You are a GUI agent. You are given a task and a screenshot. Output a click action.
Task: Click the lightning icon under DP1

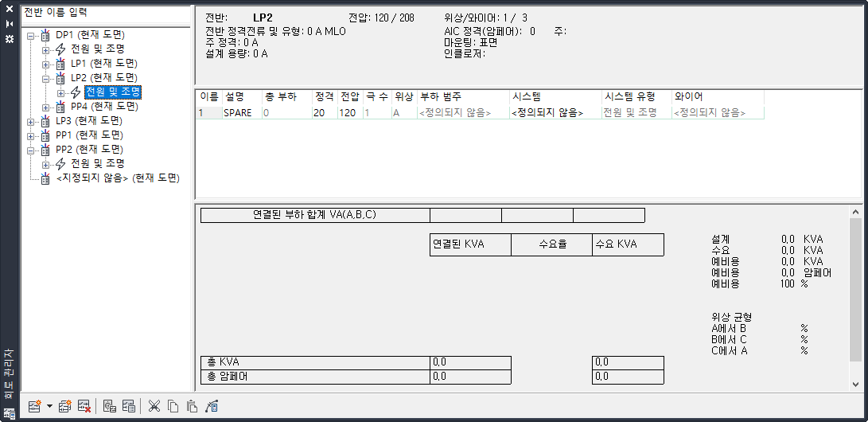tap(60, 49)
